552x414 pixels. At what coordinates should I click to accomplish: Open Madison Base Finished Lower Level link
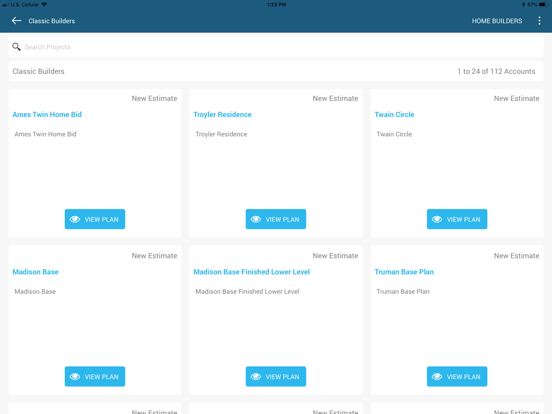[252, 272]
